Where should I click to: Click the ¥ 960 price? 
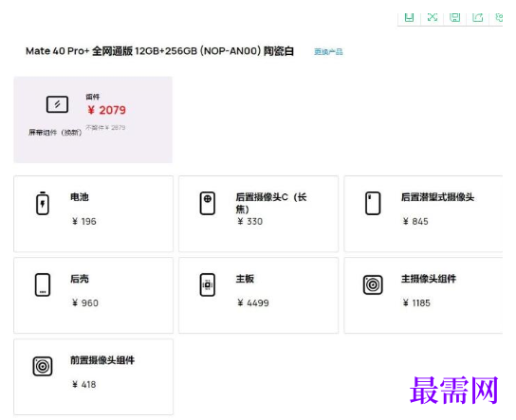[85, 303]
